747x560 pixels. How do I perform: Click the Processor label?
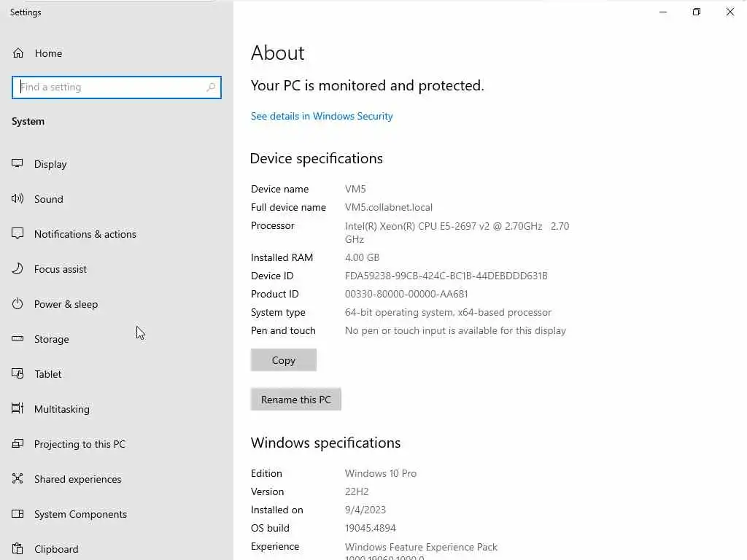[x=273, y=226]
